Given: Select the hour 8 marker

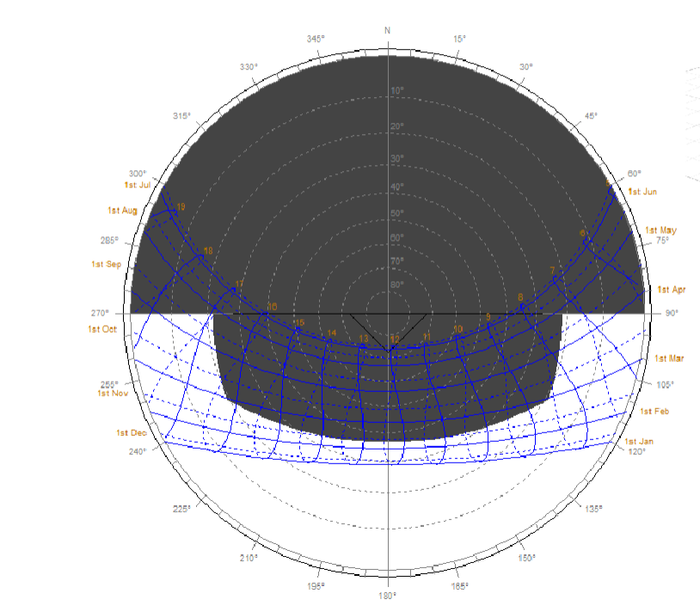Looking at the screenshot, I should (520, 297).
